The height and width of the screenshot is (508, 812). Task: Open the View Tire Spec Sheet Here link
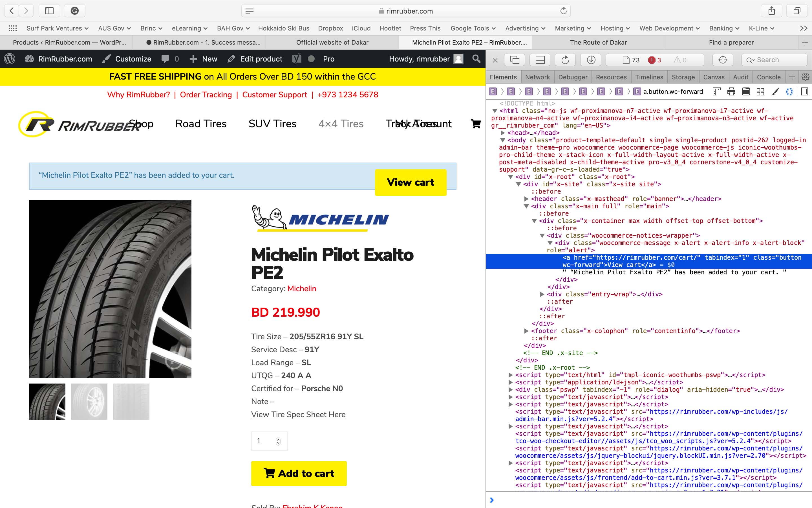pyautogui.click(x=298, y=414)
